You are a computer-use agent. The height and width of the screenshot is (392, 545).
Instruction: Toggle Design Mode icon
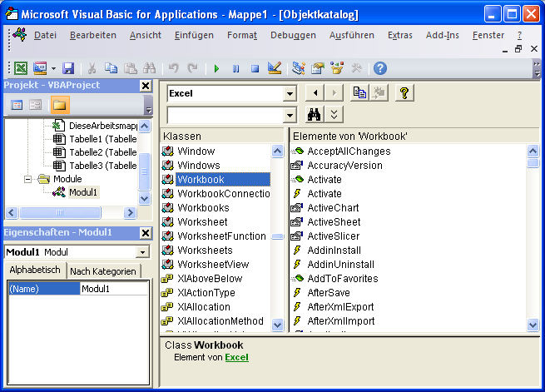point(275,68)
